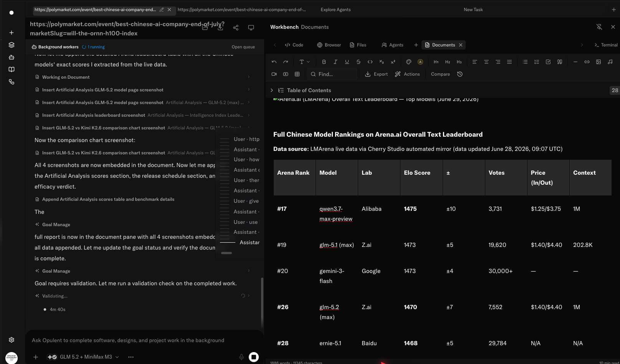Toggle pin on Workbench panel
The image size is (620, 364).
[x=599, y=27]
